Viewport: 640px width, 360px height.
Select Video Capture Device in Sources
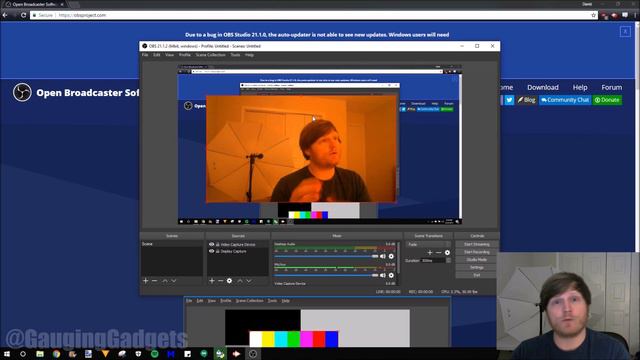[x=238, y=244]
